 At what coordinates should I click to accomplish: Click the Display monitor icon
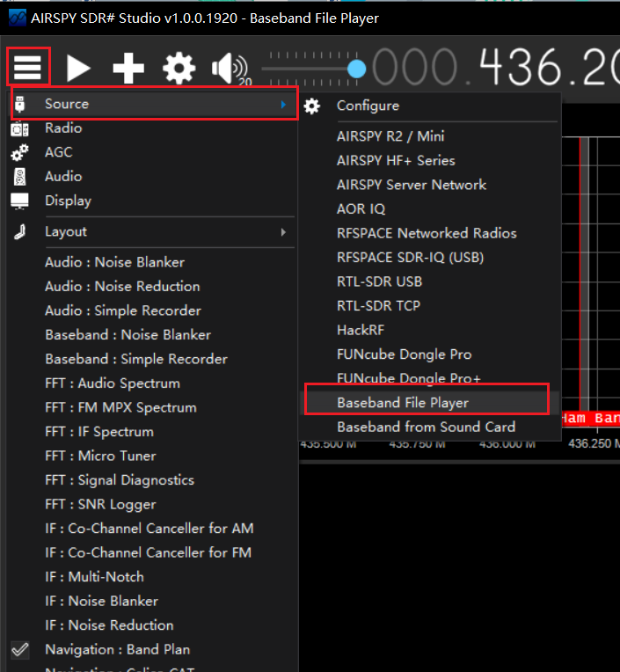20,201
